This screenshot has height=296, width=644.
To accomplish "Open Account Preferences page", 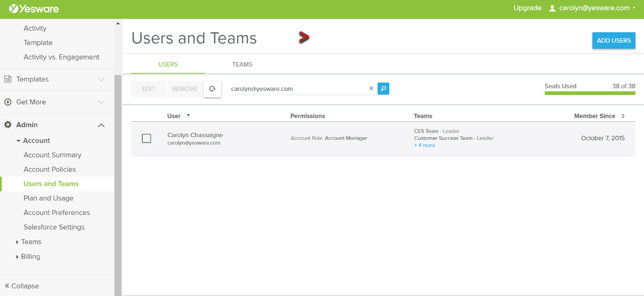I will click(x=57, y=213).
